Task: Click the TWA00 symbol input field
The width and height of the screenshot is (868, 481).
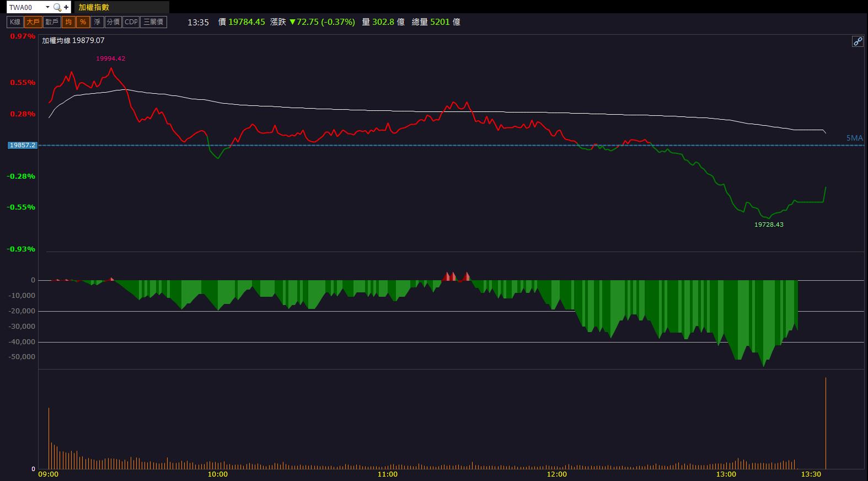Action: coord(25,7)
